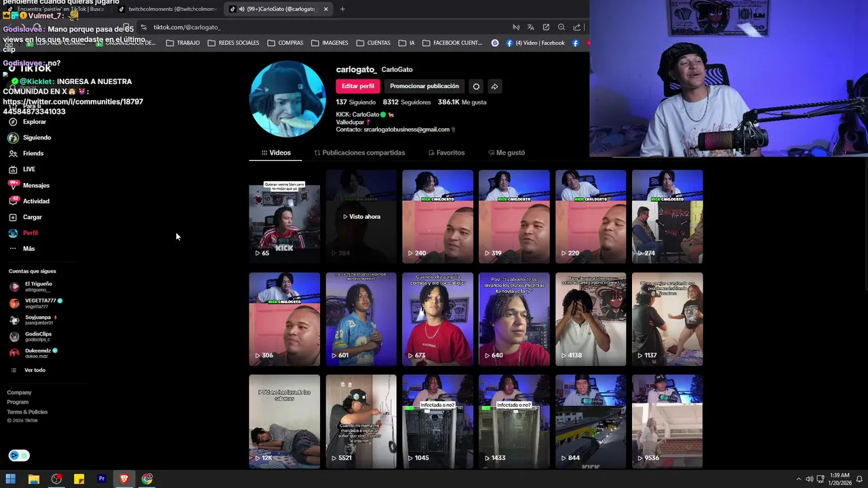Open TRABAJO bookmarks folder
Image resolution: width=868 pixels, height=488 pixels.
(x=183, y=43)
